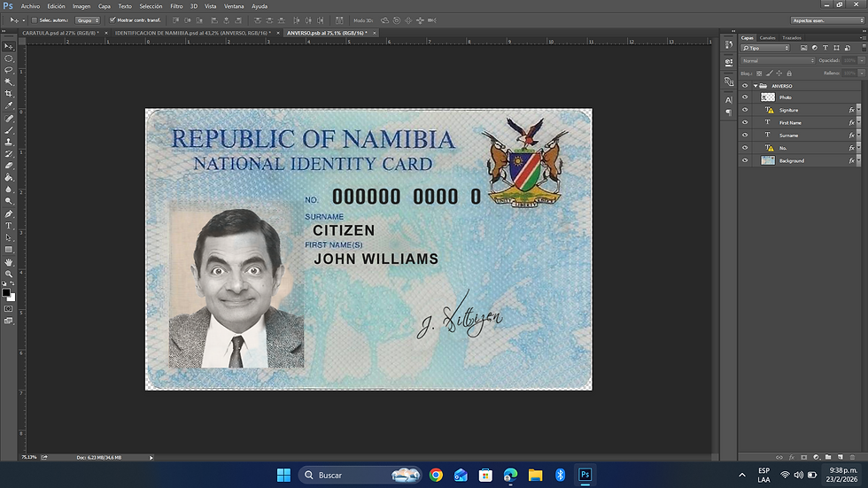The height and width of the screenshot is (488, 868).
Task: Toggle Quick Mask mode icon
Action: click(x=8, y=309)
